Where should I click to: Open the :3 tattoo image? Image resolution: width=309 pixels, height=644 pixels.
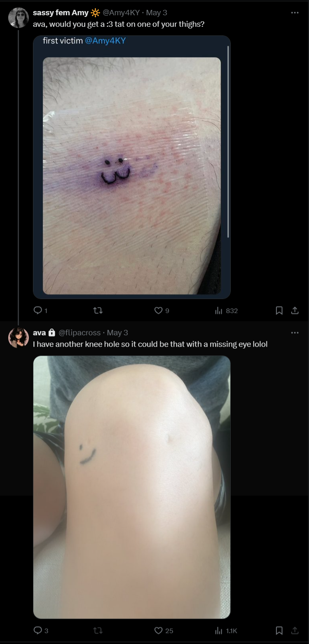132,167
